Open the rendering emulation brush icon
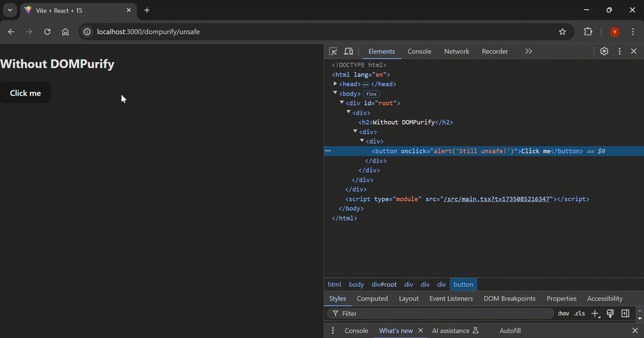Screen dimensions: 644x338 (x=610, y=313)
